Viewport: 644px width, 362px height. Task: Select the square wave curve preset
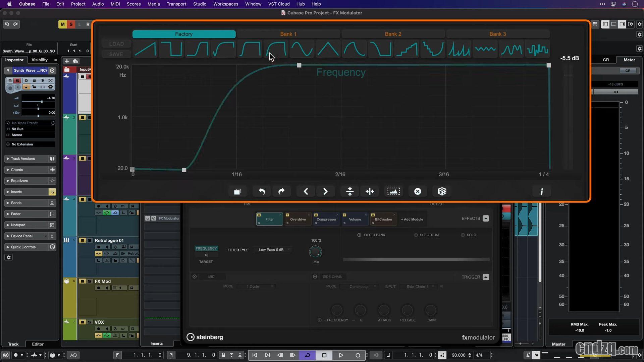coord(171,49)
